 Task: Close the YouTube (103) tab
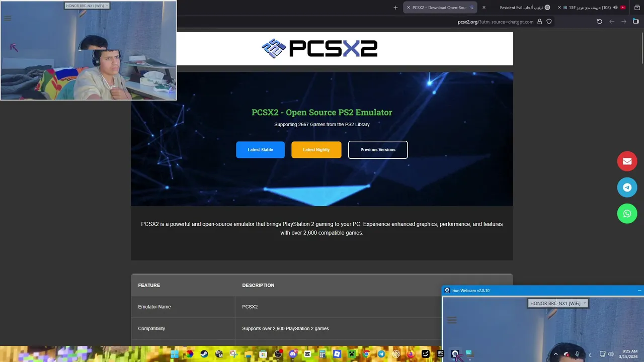point(560,8)
